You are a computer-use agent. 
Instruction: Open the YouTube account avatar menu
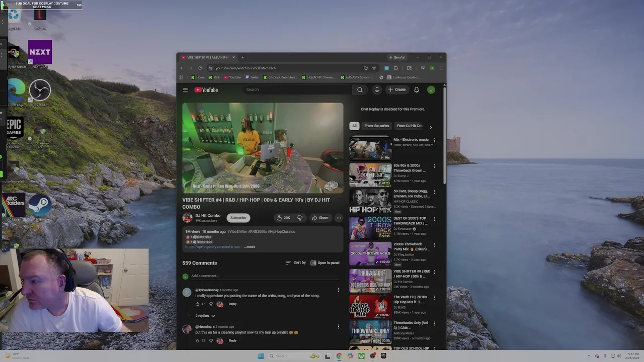(431, 90)
